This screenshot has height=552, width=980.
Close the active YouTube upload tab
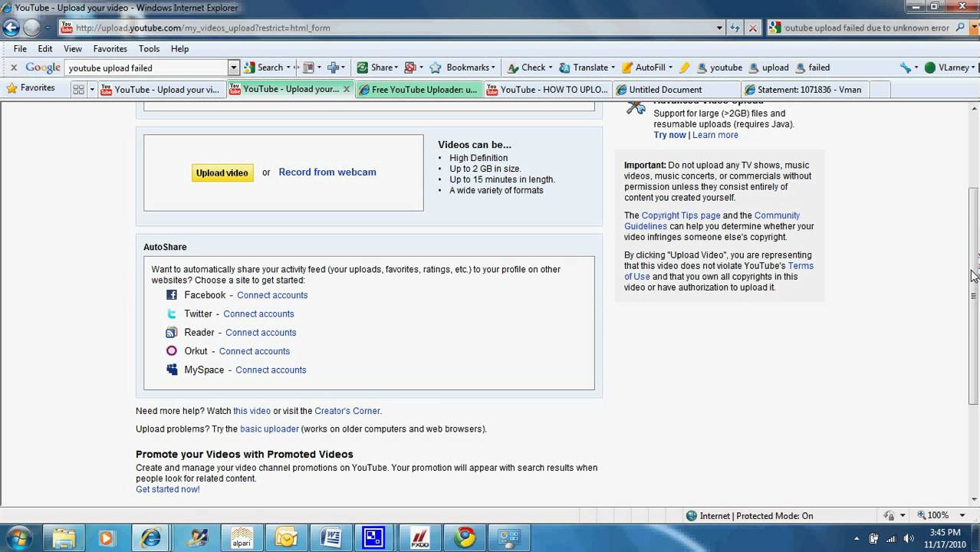tap(346, 89)
